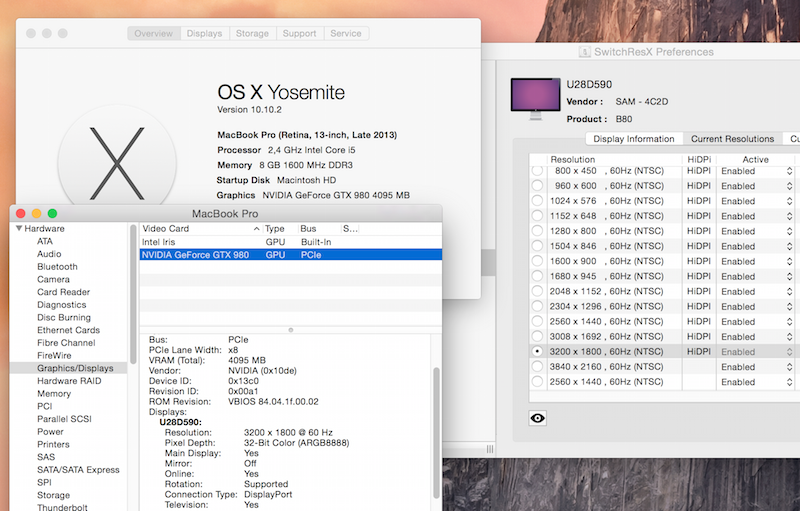This screenshot has width=800, height=511.
Task: Select Audio in the hardware sidebar
Action: pyautogui.click(x=49, y=254)
